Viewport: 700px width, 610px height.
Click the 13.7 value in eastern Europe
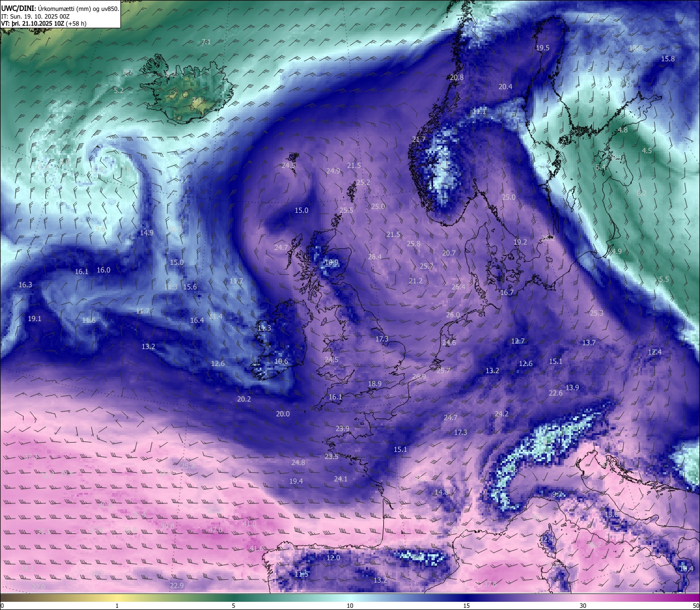coord(588,342)
